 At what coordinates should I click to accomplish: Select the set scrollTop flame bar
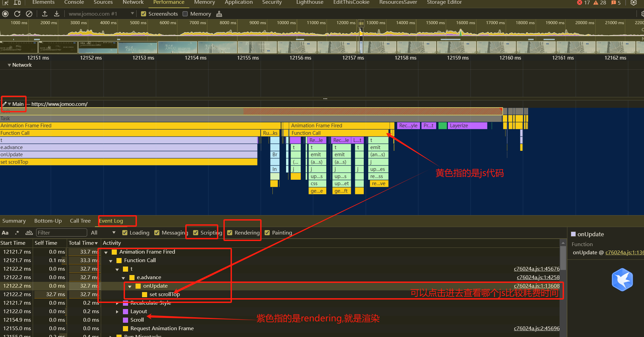tap(129, 162)
